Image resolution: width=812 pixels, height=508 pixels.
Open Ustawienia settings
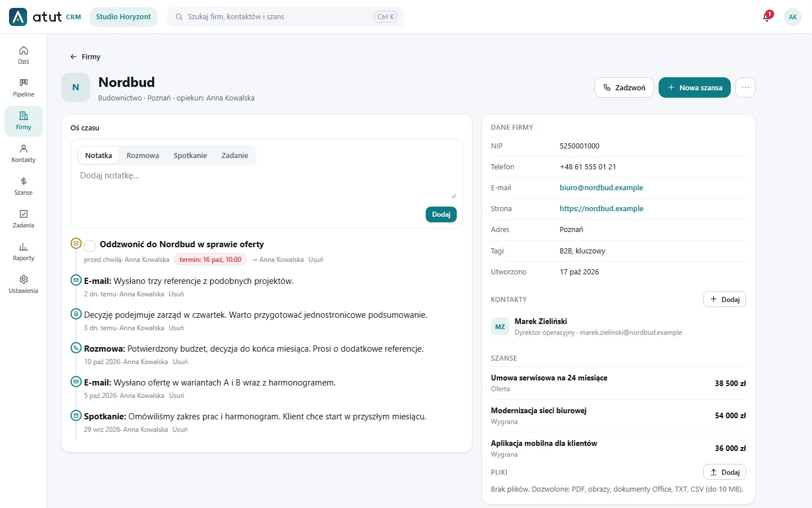tap(23, 284)
